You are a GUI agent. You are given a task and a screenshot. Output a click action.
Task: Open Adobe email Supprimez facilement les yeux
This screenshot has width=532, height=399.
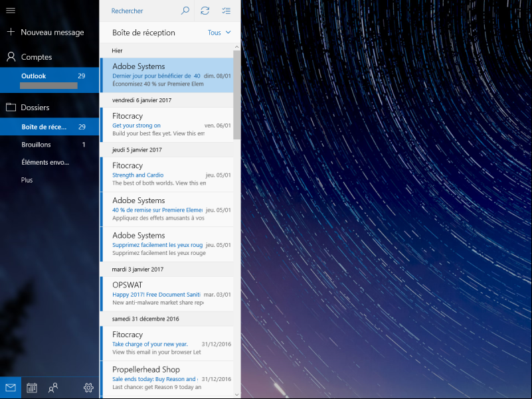[x=167, y=244]
